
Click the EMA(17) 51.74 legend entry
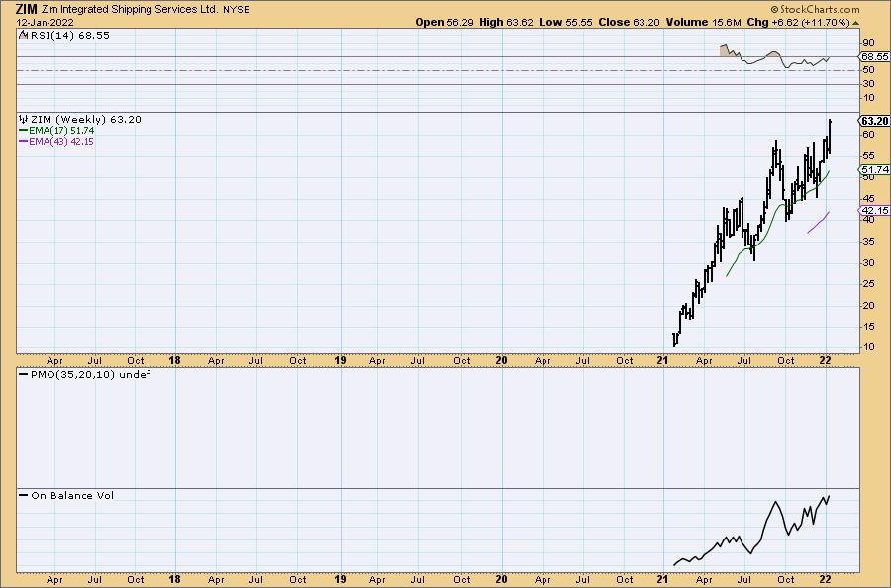click(x=61, y=130)
